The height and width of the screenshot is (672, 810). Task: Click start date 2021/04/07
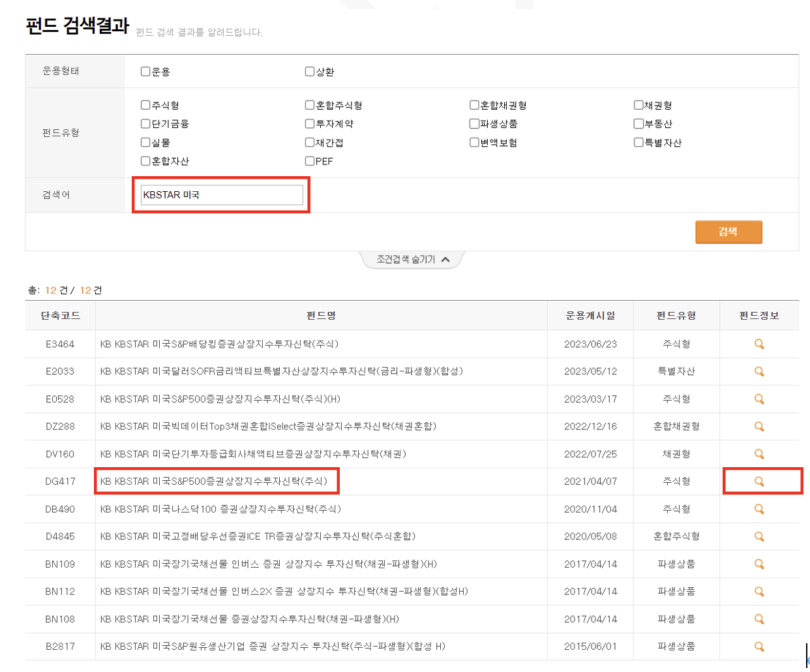pos(590,481)
